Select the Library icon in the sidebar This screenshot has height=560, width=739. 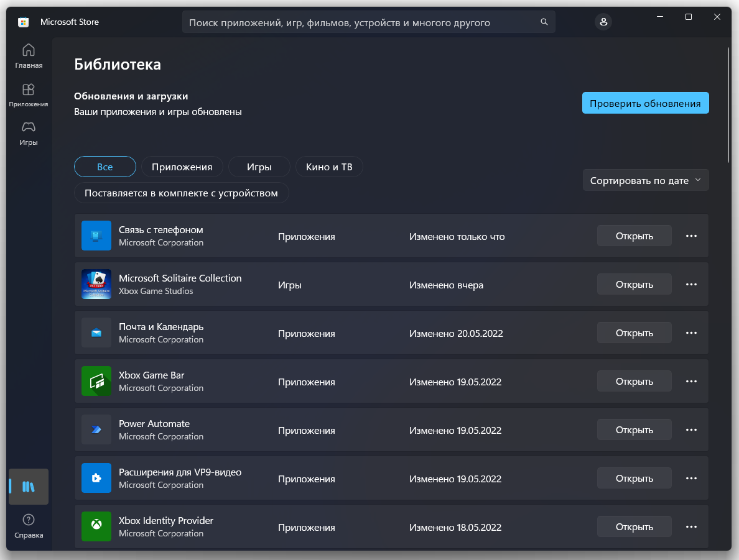coord(28,487)
